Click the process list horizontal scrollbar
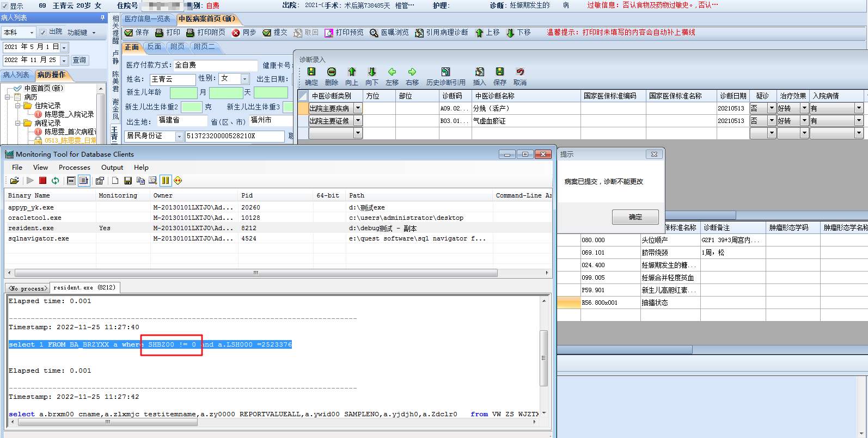Image resolution: width=868 pixels, height=438 pixels. [256, 273]
